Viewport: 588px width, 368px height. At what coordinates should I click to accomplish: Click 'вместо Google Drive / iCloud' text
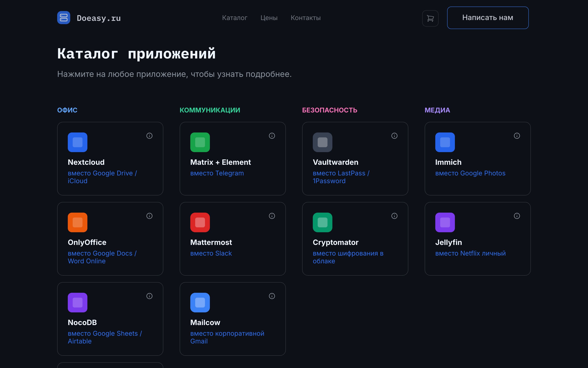[102, 177]
